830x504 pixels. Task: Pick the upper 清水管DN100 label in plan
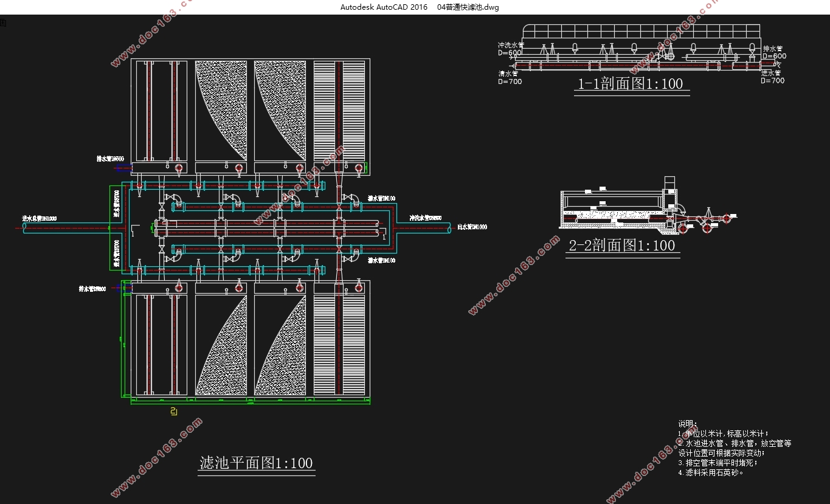click(381, 198)
